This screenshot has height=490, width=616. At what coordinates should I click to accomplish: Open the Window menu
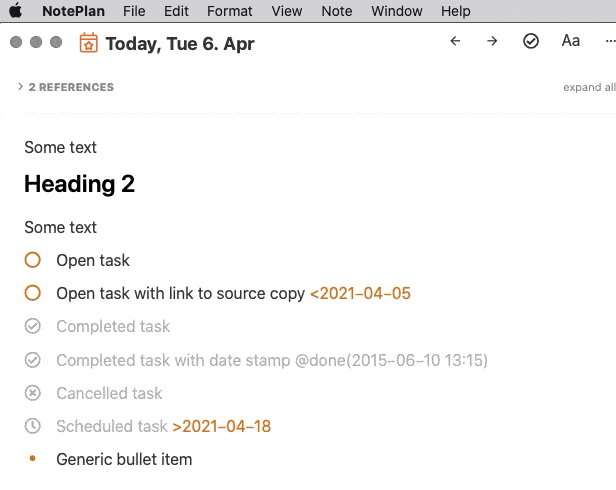point(397,11)
